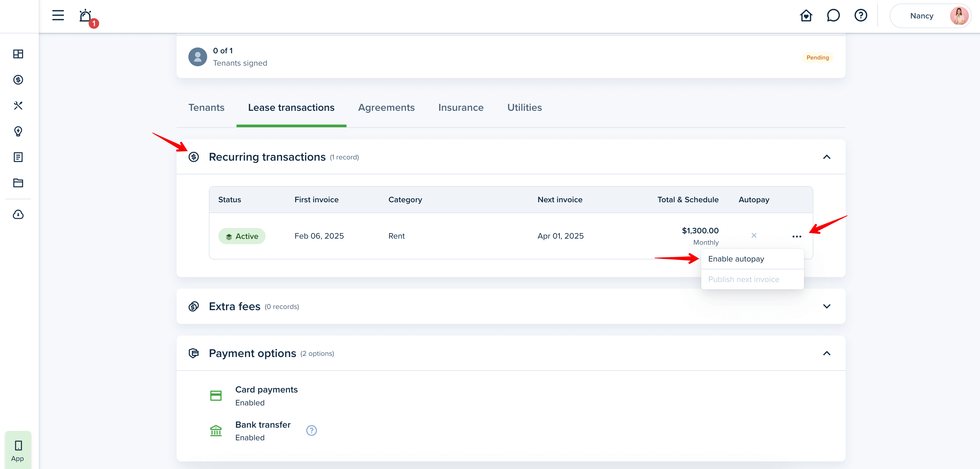Open the chat messages icon
This screenshot has height=469, width=980.
833,16
